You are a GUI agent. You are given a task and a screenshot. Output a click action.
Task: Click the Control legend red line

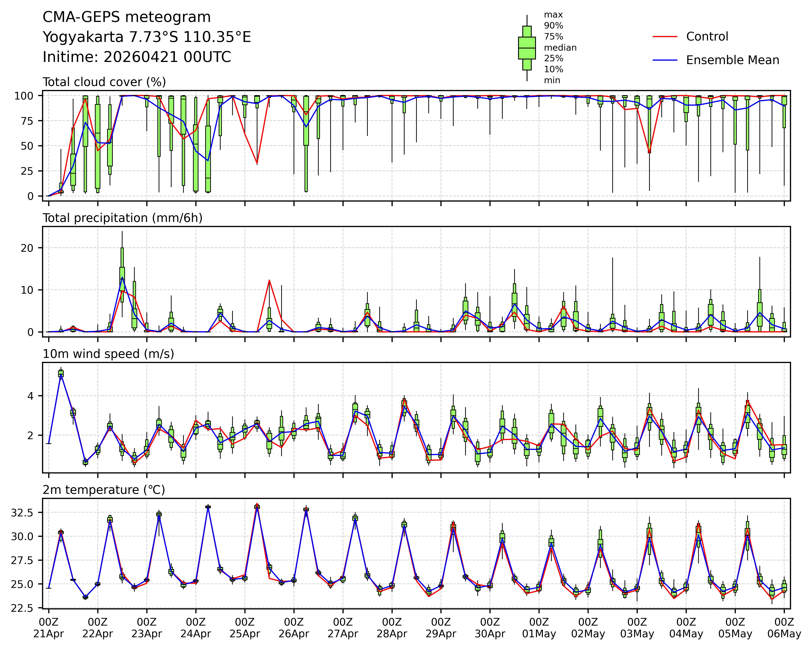point(665,36)
